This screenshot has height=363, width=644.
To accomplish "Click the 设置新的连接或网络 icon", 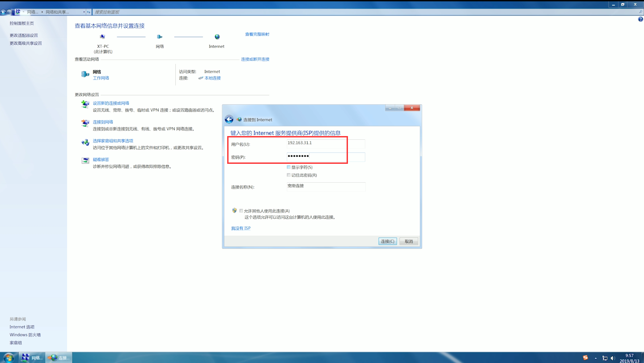I will coord(85,104).
